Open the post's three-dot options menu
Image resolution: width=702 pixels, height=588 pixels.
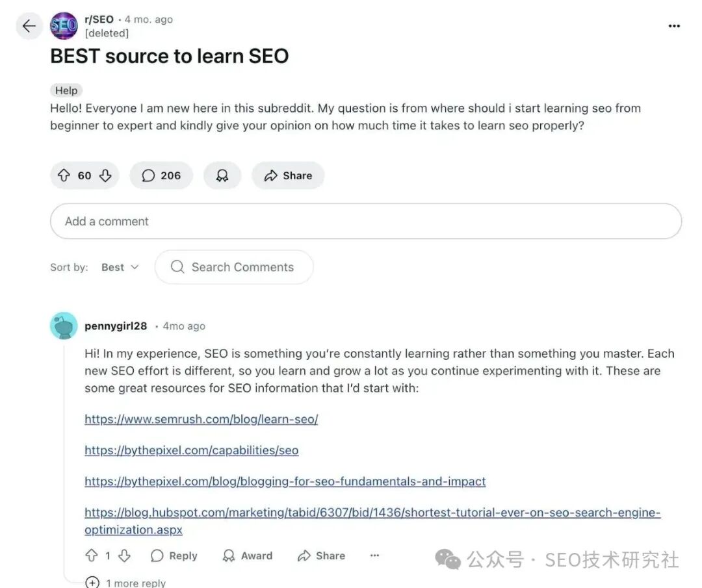674,26
